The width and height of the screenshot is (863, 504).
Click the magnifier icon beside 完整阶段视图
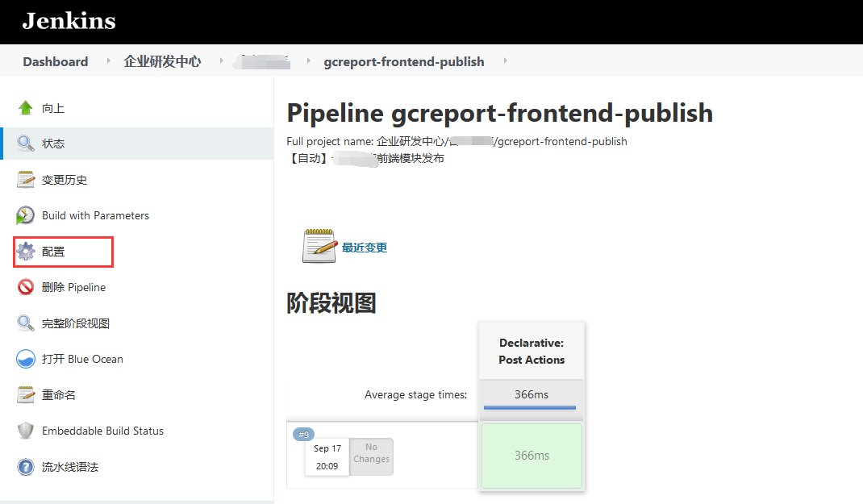click(x=25, y=323)
